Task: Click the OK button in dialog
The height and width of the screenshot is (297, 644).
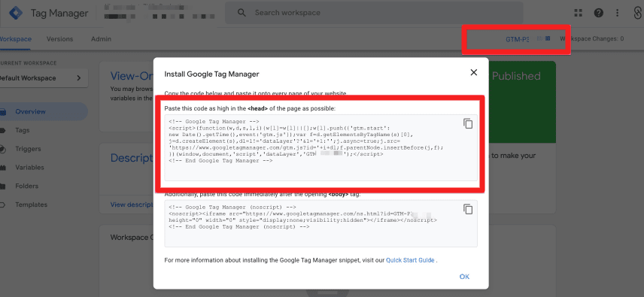Action: point(464,277)
